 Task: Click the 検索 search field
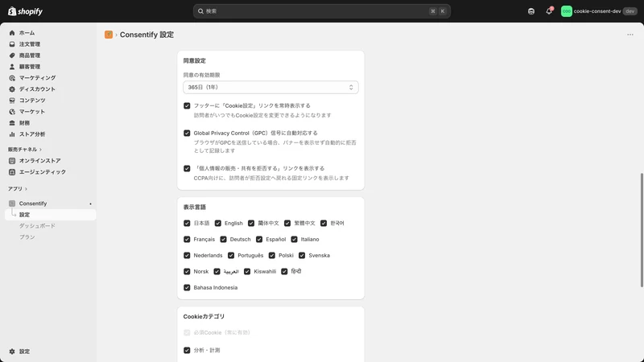(x=321, y=11)
